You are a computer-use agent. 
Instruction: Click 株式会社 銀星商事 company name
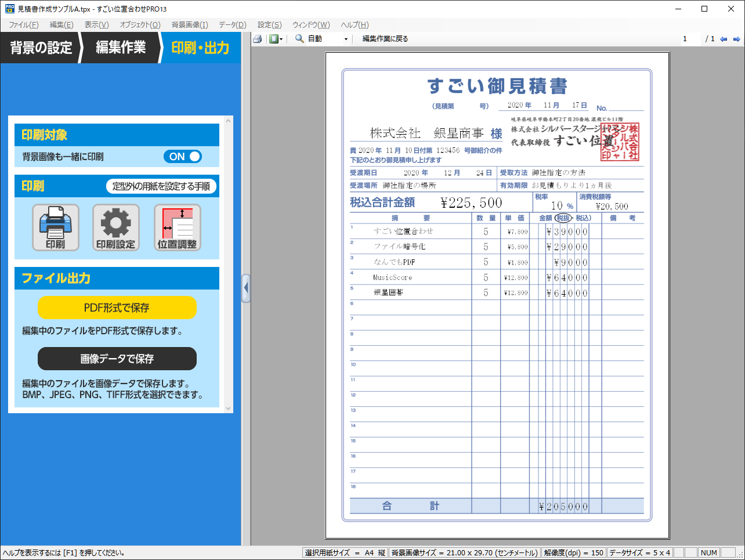427,133
